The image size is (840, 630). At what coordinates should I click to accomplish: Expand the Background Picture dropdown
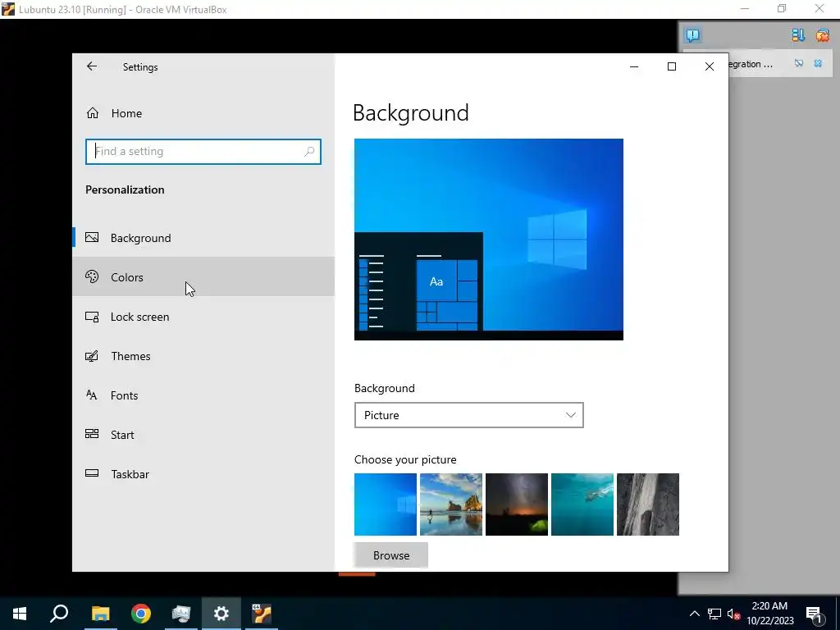coord(468,415)
